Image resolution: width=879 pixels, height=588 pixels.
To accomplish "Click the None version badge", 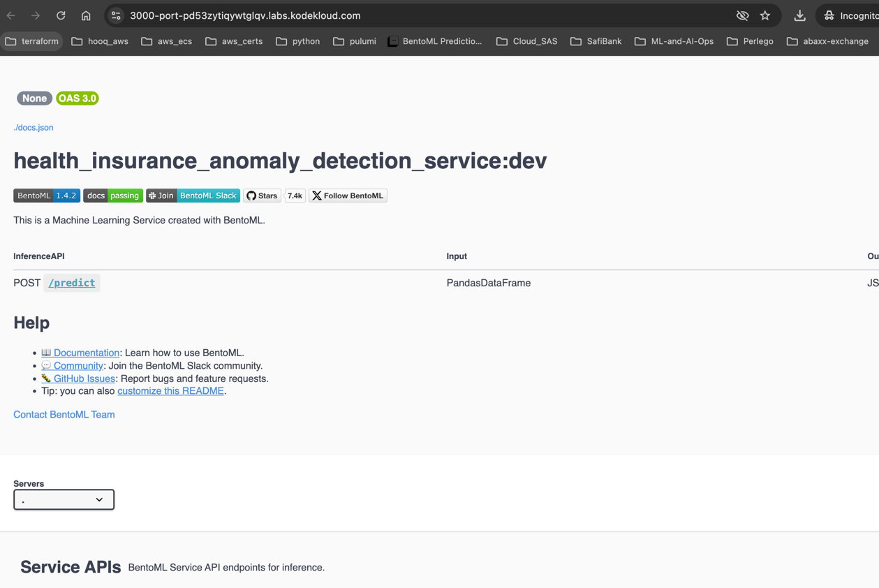I will tap(34, 98).
